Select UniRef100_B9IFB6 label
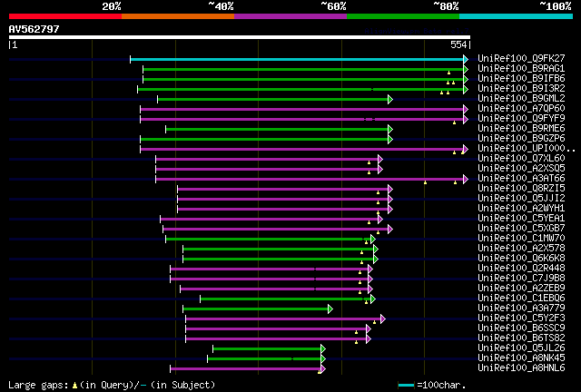This screenshot has height=392, width=581. [x=521, y=79]
